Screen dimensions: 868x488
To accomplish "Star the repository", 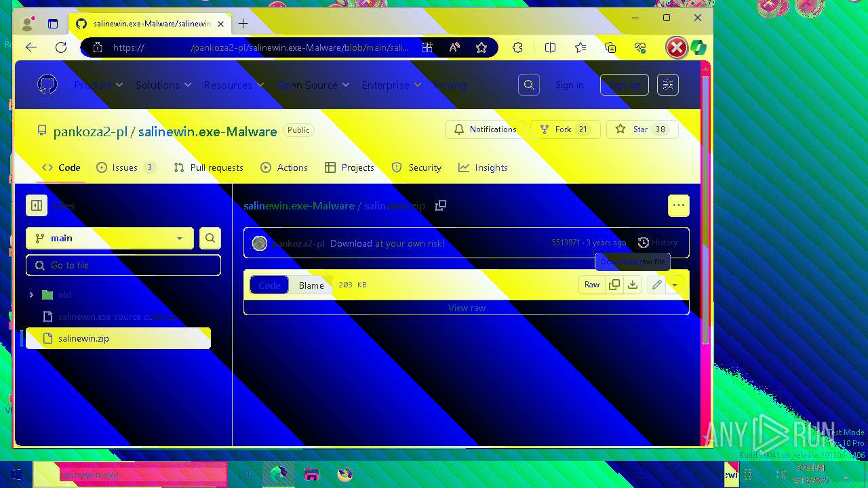I will click(x=642, y=129).
